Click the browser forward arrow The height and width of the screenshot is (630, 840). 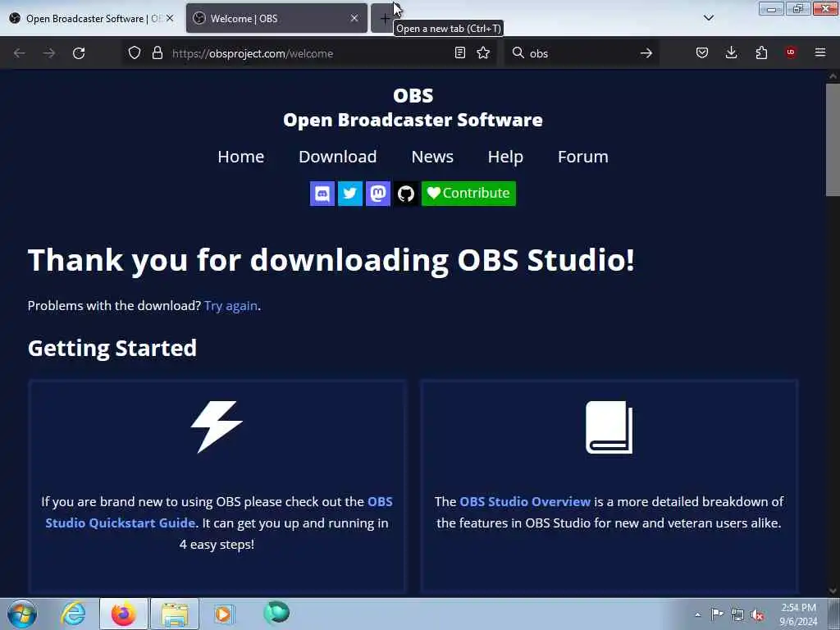point(48,53)
